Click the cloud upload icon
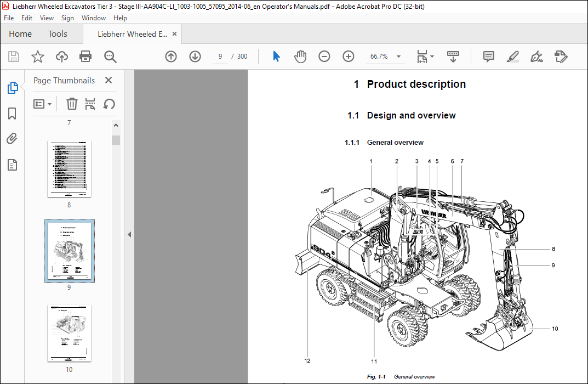 pyautogui.click(x=62, y=57)
